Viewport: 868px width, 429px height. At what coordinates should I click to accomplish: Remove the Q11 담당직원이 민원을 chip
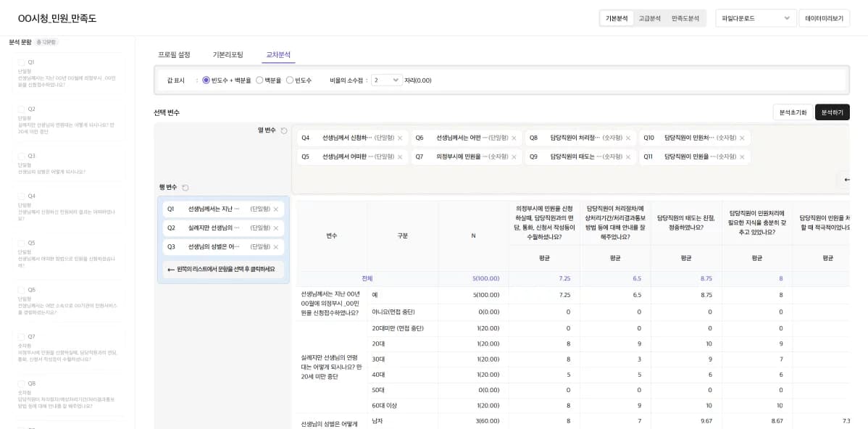743,157
